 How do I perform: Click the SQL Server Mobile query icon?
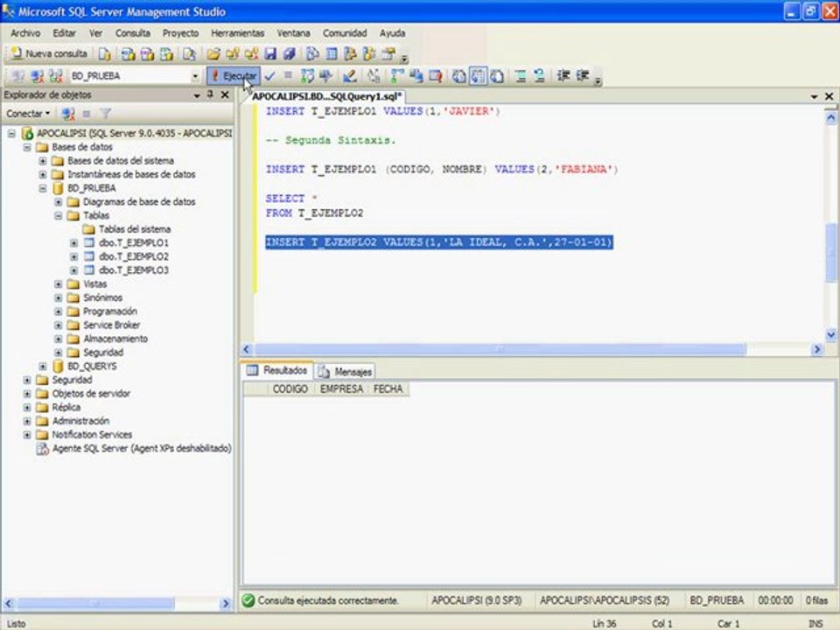(x=189, y=54)
